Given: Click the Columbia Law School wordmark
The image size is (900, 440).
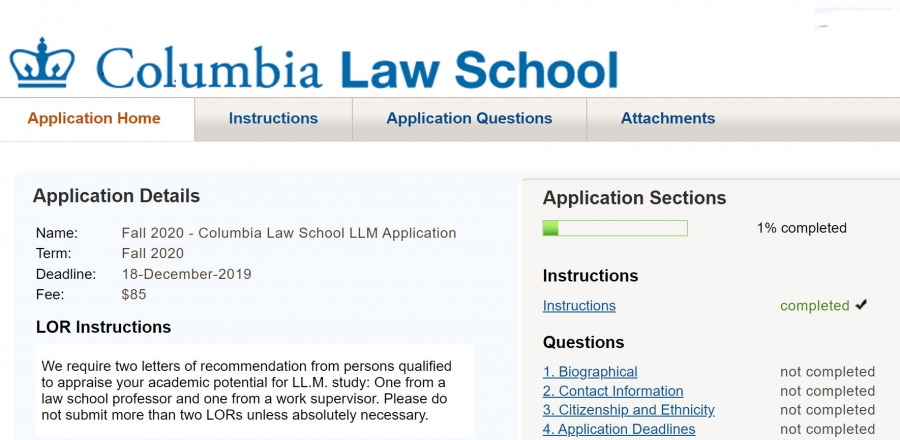Looking at the screenshot, I should click(357, 67).
